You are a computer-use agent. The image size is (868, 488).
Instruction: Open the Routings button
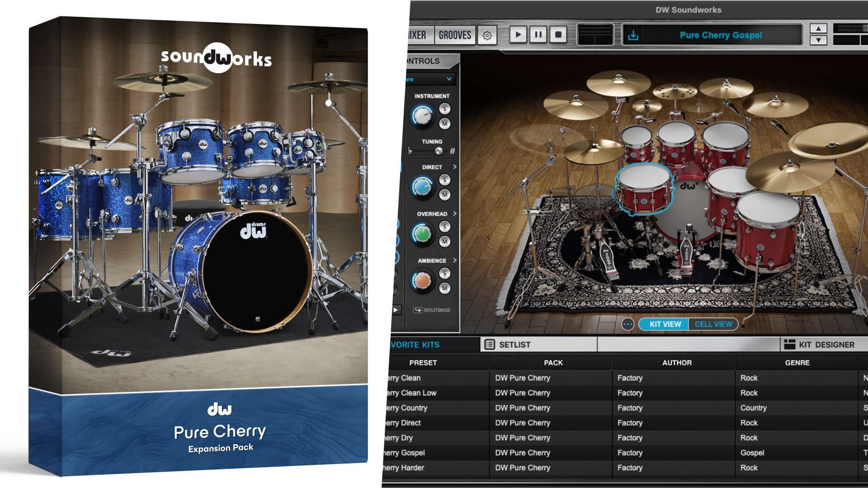(432, 310)
